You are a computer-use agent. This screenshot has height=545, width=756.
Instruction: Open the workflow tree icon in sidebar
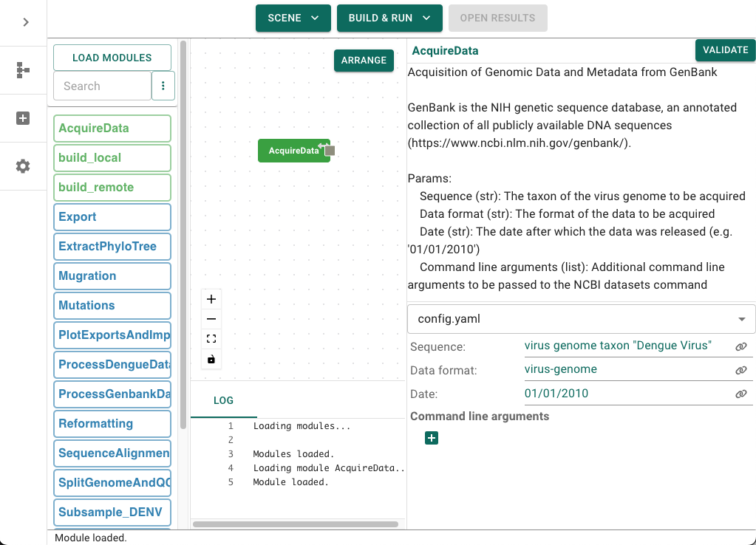23,70
